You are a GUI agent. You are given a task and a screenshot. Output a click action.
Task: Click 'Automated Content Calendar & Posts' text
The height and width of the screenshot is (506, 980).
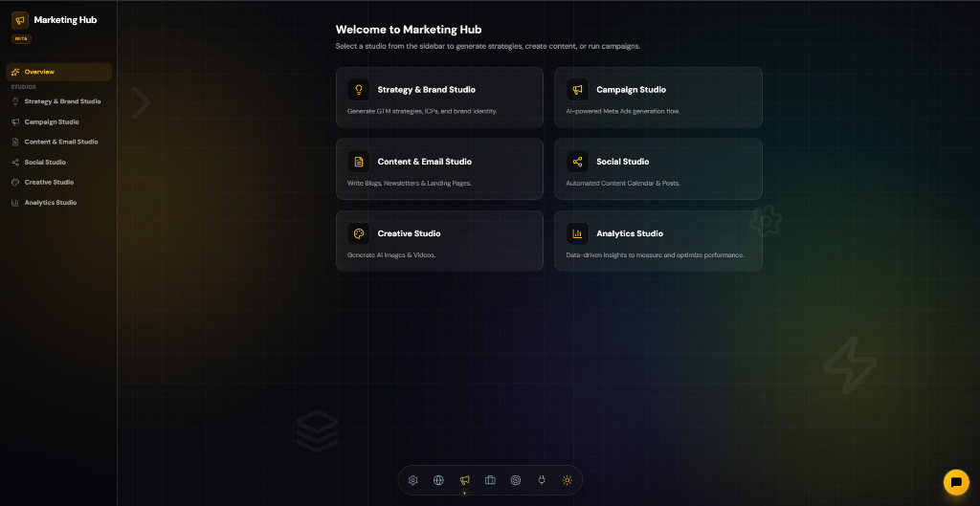(x=622, y=183)
